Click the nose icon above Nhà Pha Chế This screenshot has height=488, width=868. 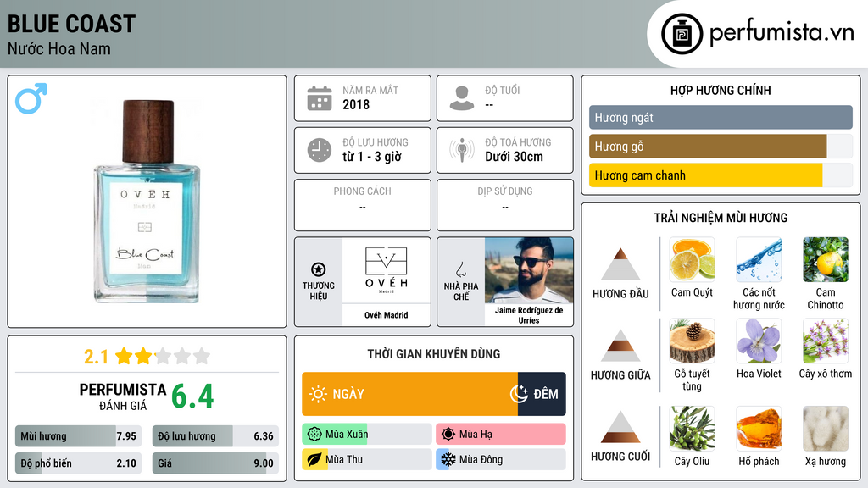tap(460, 269)
